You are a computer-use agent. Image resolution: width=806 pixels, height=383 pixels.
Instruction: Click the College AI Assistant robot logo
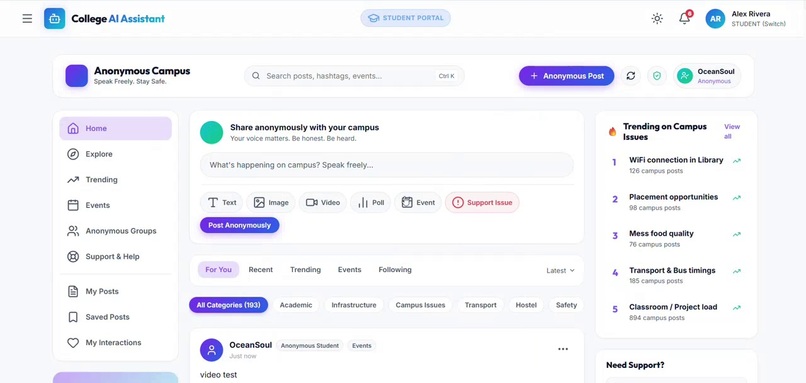(x=54, y=19)
